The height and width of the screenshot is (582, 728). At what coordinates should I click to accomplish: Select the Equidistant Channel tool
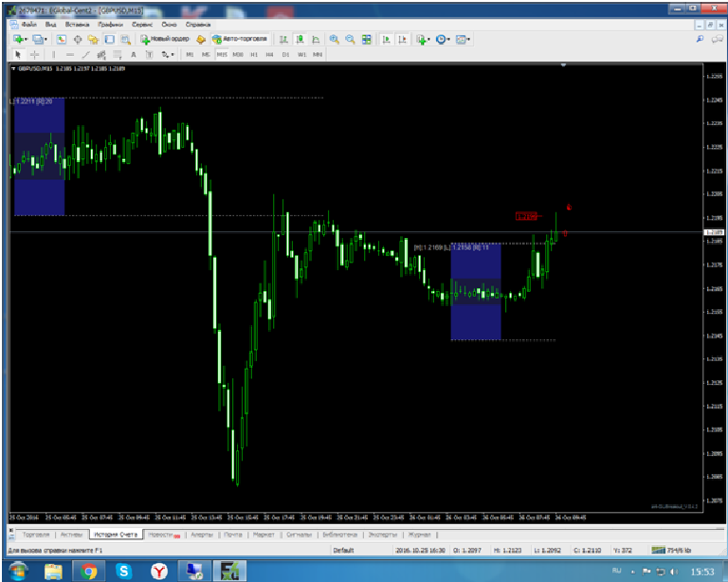(x=101, y=55)
